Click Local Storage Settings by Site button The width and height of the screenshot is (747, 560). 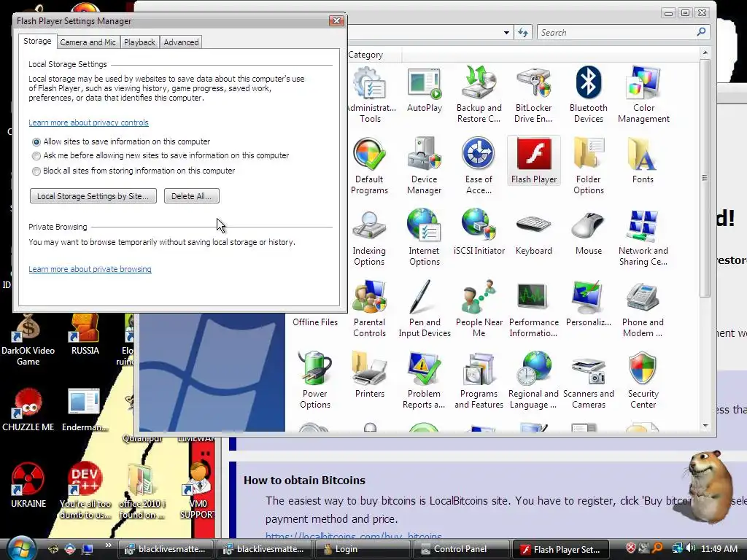(93, 195)
